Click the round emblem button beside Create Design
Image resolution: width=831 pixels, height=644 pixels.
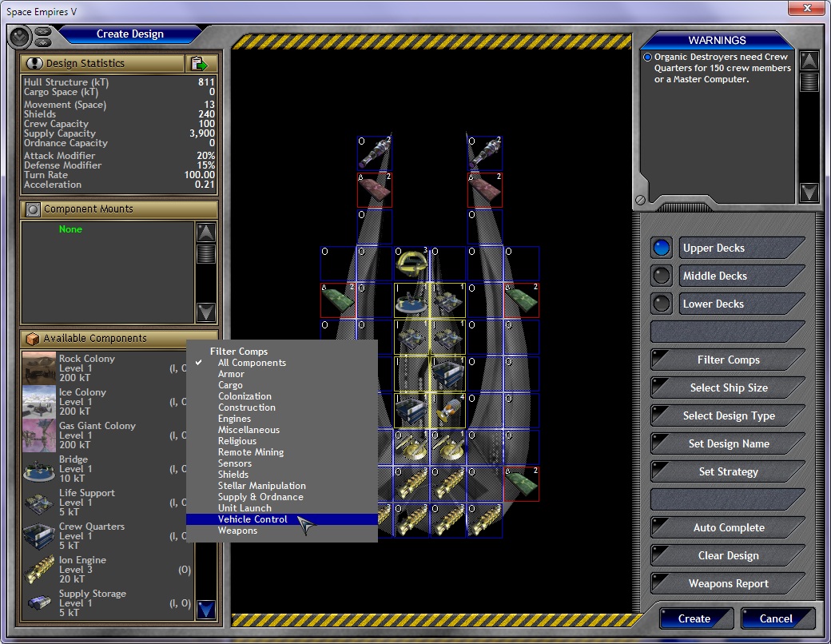[x=20, y=37]
